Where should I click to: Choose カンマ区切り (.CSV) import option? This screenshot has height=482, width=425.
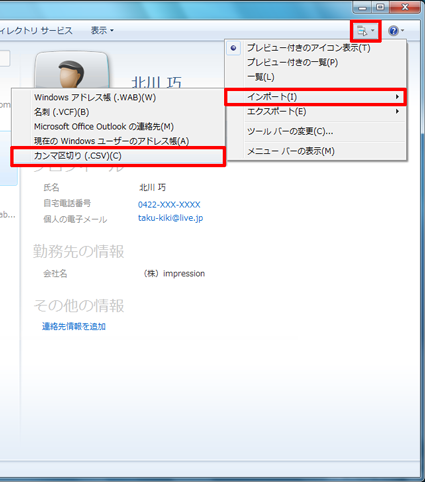118,156
